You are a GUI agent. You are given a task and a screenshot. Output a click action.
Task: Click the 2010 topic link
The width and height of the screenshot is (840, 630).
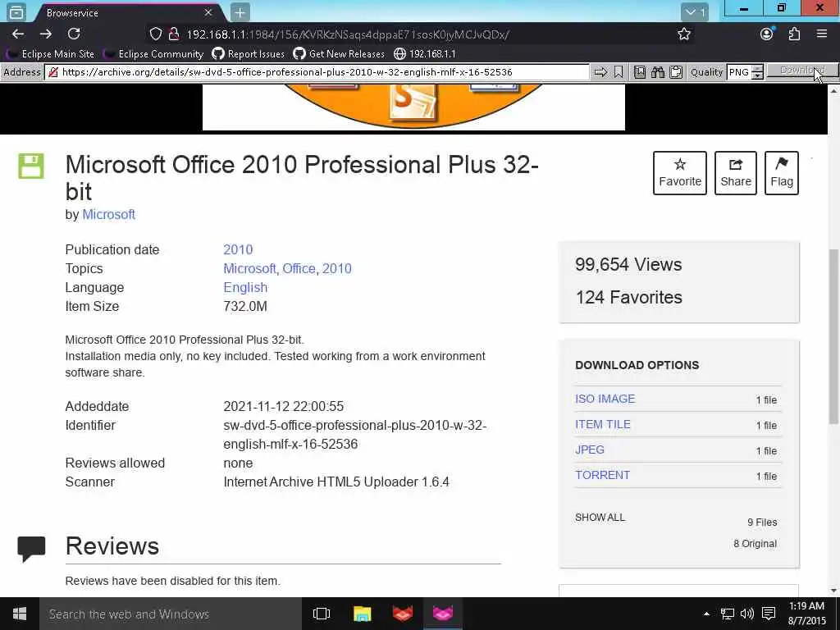coord(337,268)
